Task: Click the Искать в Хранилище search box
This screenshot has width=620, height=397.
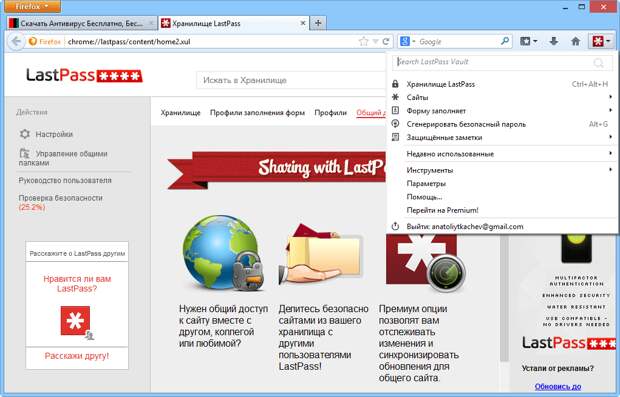Action: (x=291, y=80)
